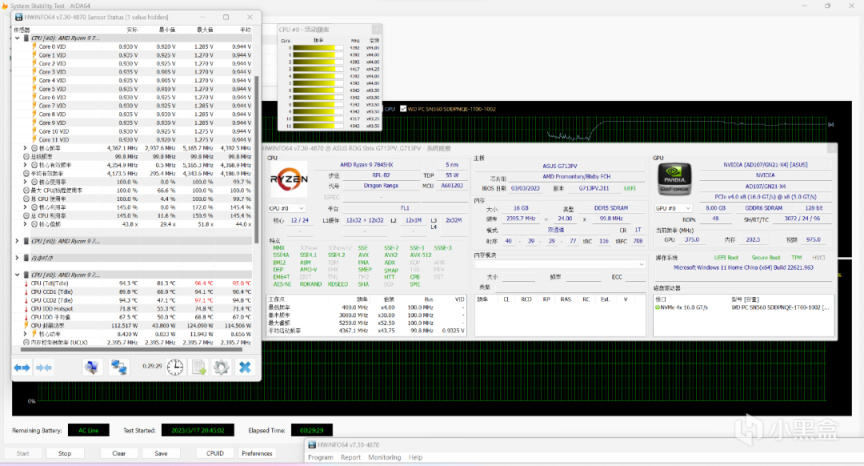864x466 pixels.
Task: Open the Program menu in HWiNFO64
Action: point(321,457)
